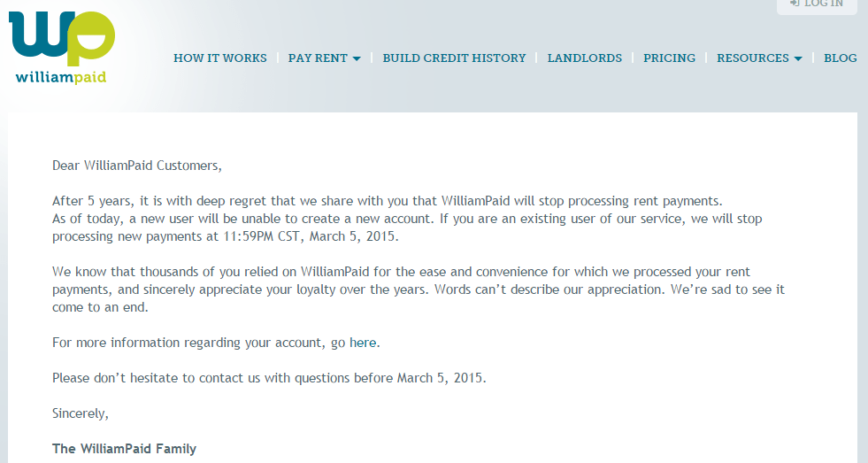Visit the BLOG nav link
The height and width of the screenshot is (463, 868).
click(840, 58)
